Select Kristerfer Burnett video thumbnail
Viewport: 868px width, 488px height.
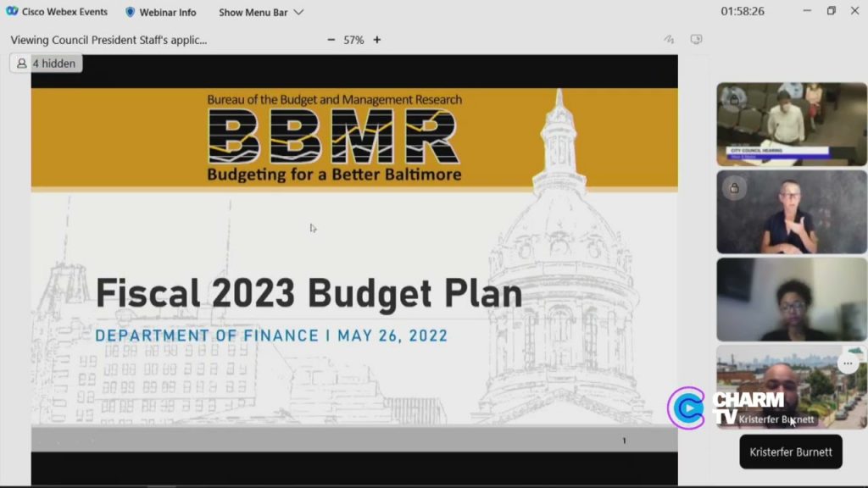(x=792, y=386)
